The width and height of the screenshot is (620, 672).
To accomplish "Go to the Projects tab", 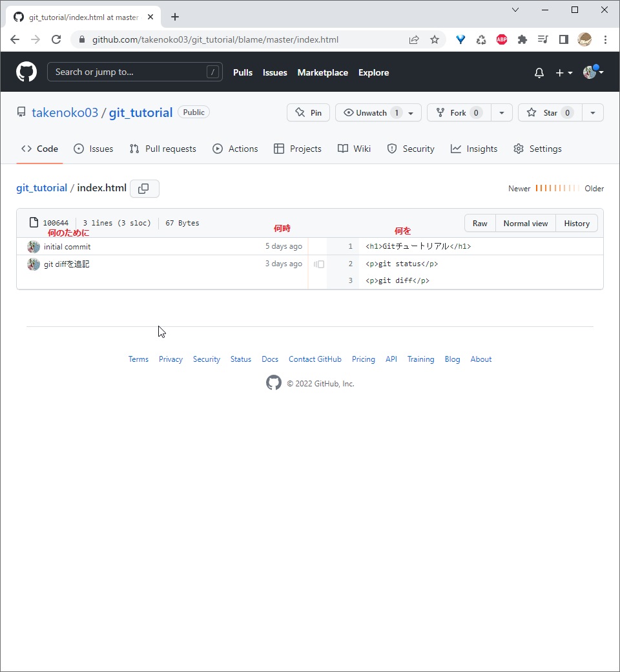I will pos(297,149).
